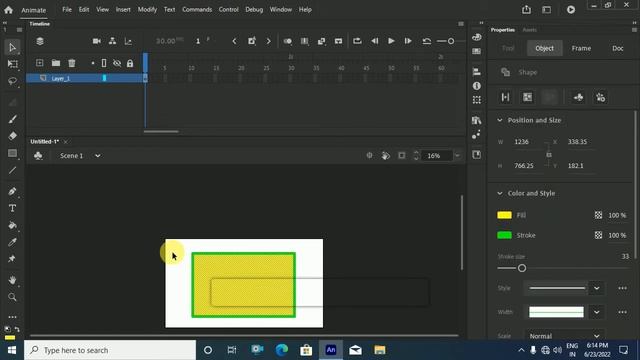Click the width W value 1236
This screenshot has width=640, height=360.
click(x=522, y=142)
